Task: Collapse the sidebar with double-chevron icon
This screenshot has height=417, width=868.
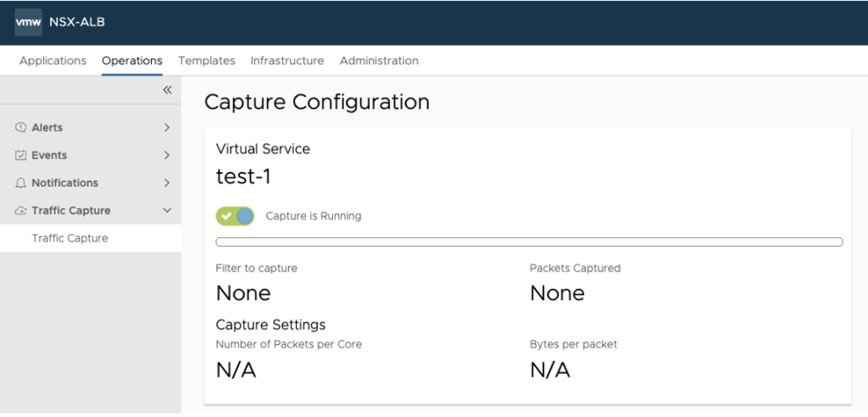Action: pos(167,90)
